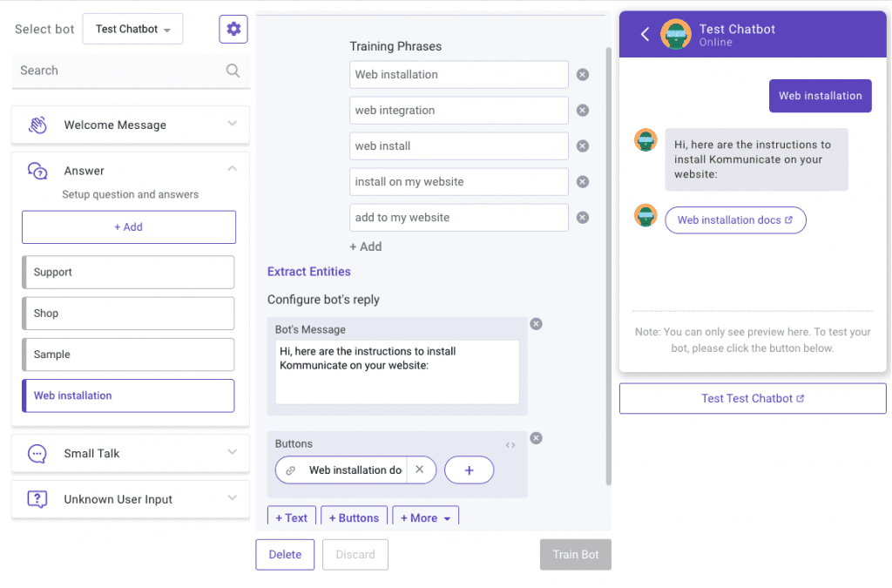This screenshot has width=892, height=588.
Task: Select the Sample answer
Action: (128, 355)
